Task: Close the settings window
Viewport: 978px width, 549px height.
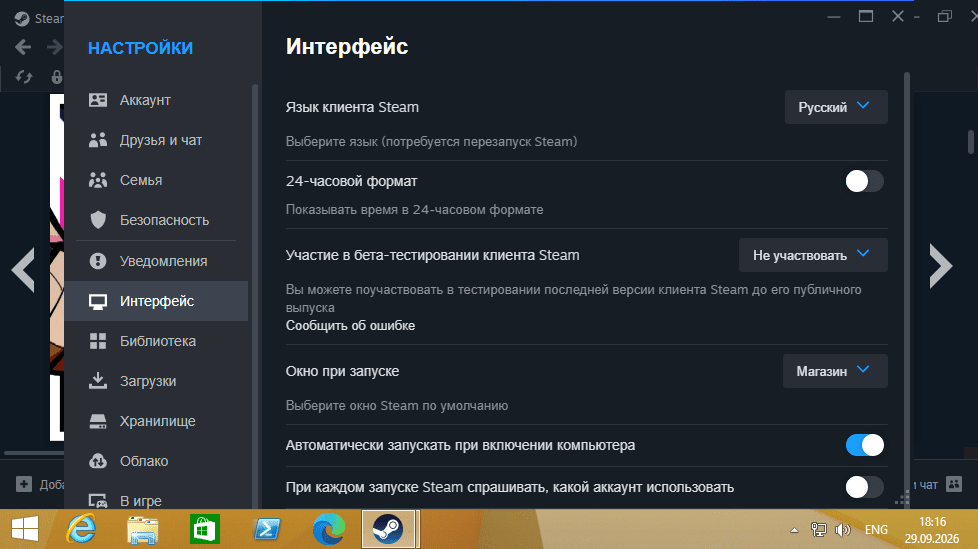Action: tap(898, 16)
